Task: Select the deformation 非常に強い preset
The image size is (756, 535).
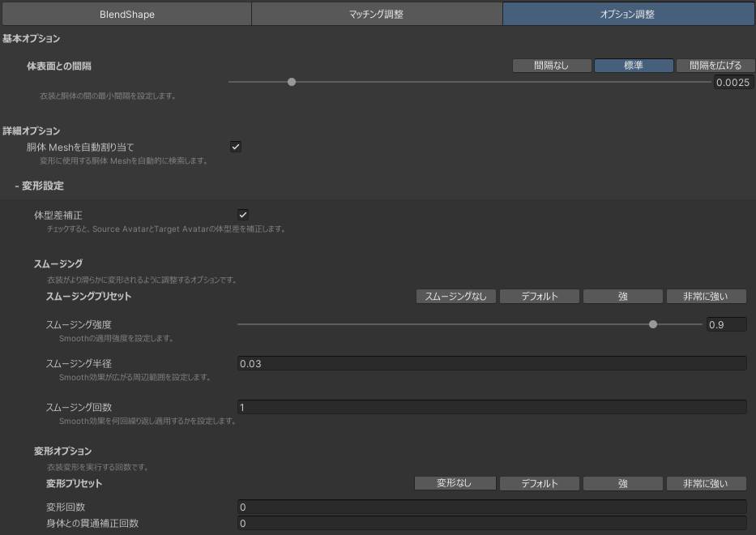Action: coord(706,483)
